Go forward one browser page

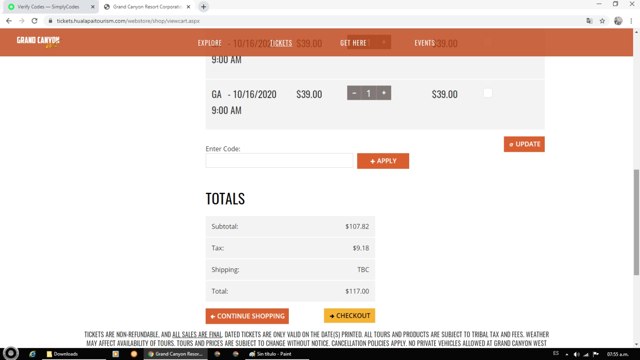click(22, 21)
